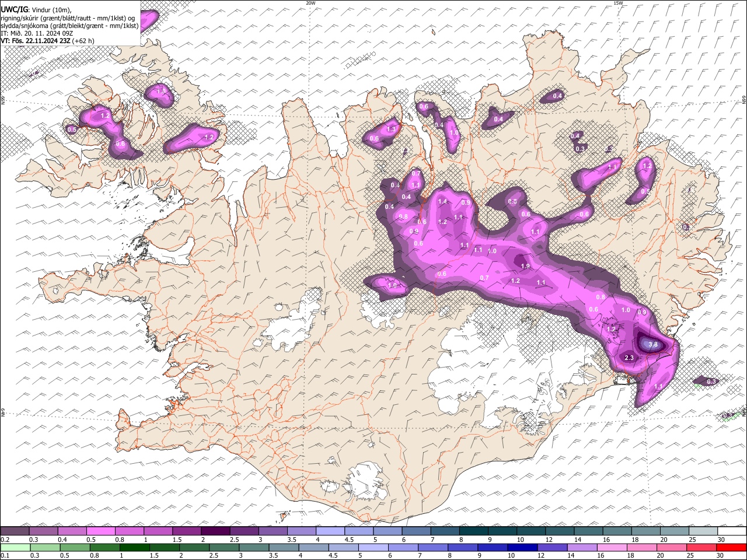Click the 1.4 precipitation value label

tap(442, 202)
